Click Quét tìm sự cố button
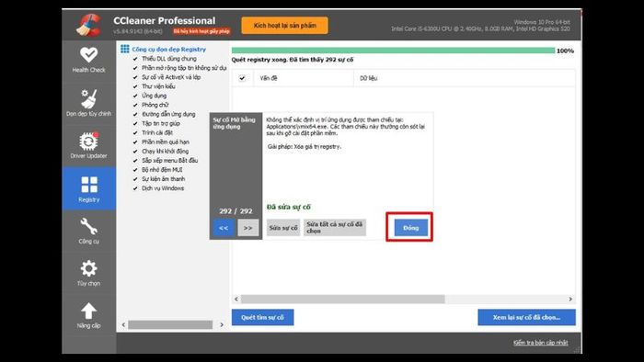Image resolution: width=644 pixels, height=362 pixels. tap(262, 317)
